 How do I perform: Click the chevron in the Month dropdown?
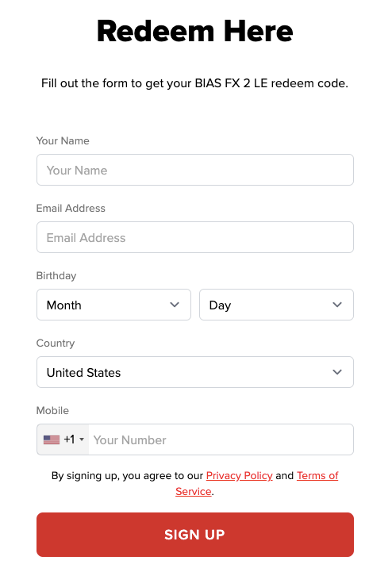point(175,305)
